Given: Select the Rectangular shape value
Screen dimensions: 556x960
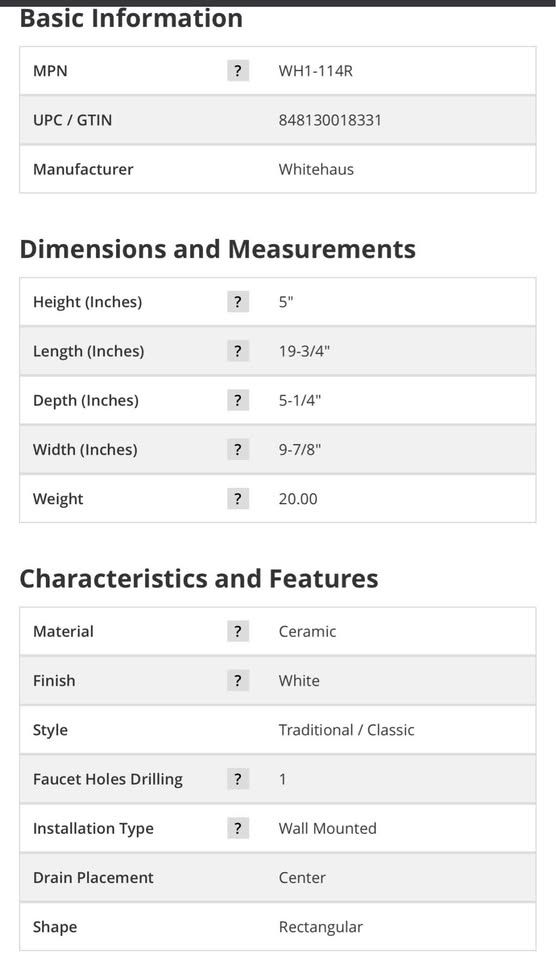Looking at the screenshot, I should tap(321, 927).
